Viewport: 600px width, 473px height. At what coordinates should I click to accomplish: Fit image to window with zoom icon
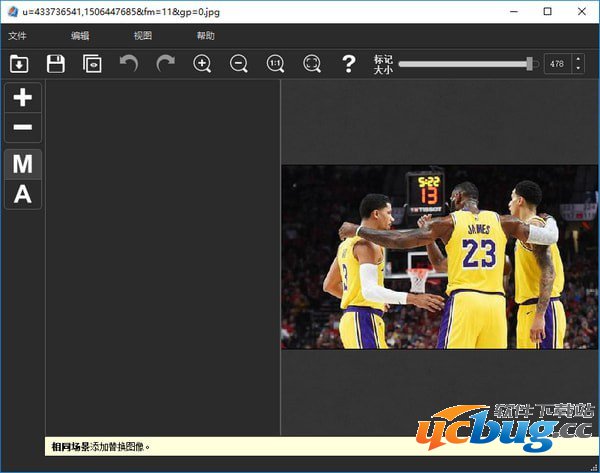pyautogui.click(x=312, y=64)
